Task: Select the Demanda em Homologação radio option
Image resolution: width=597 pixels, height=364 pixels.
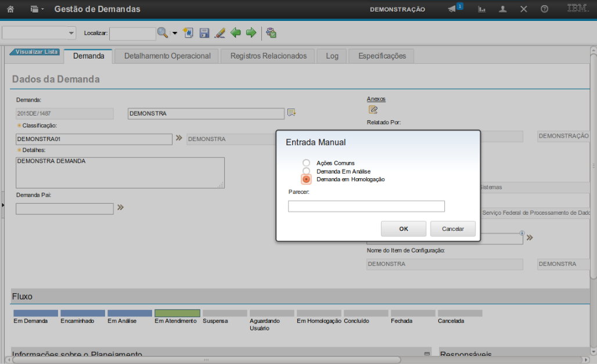Action: 306,179
